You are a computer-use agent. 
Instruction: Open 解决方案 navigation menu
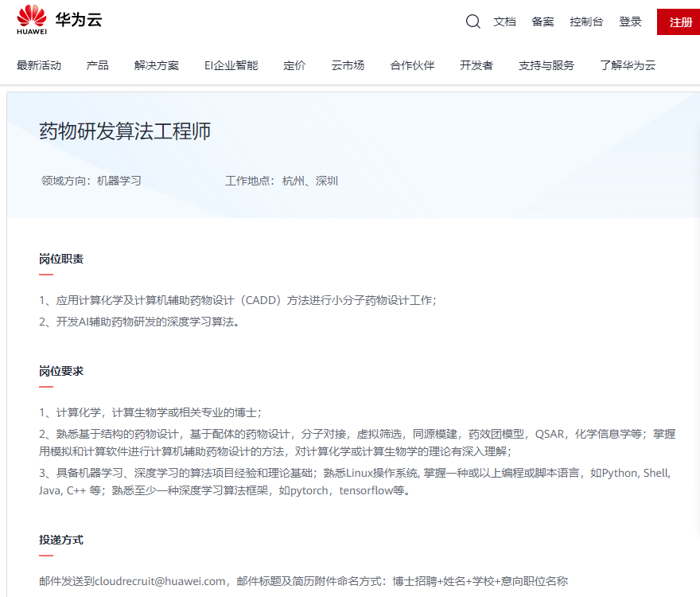156,65
